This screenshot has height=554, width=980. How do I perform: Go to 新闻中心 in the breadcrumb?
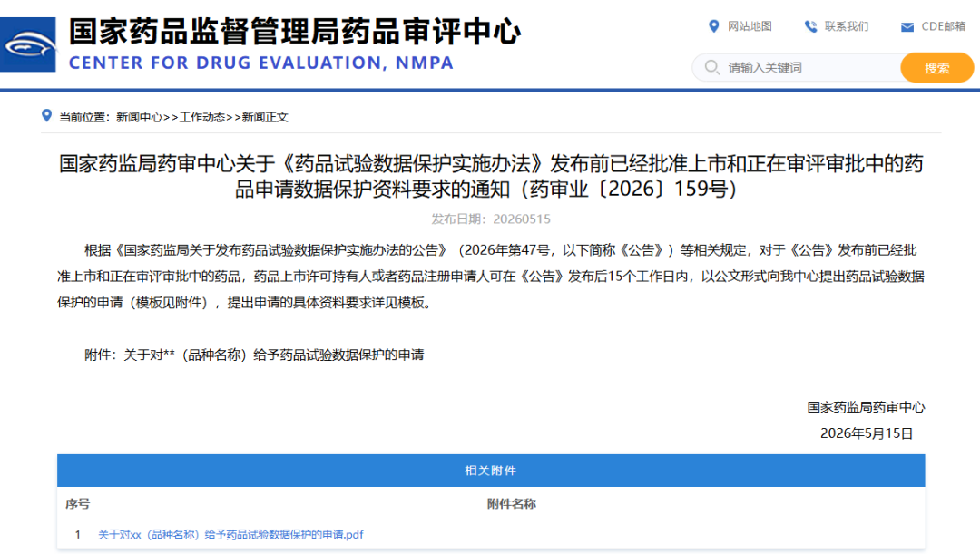point(140,117)
